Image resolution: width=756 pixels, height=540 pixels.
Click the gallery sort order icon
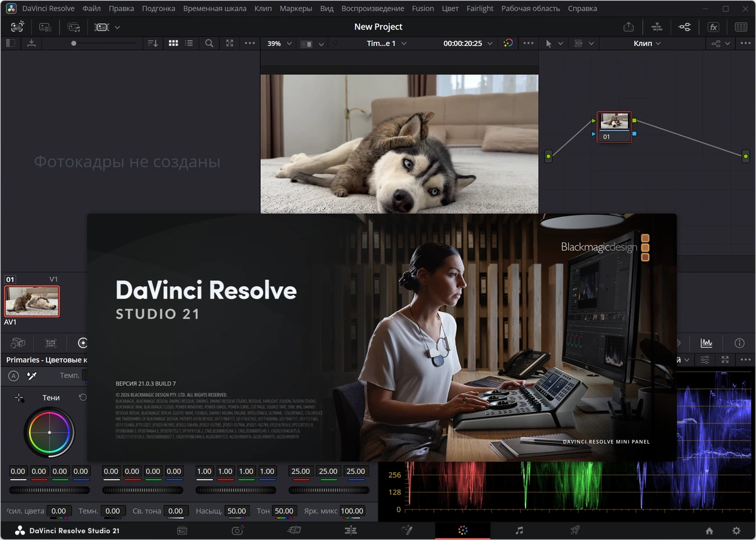pos(152,43)
